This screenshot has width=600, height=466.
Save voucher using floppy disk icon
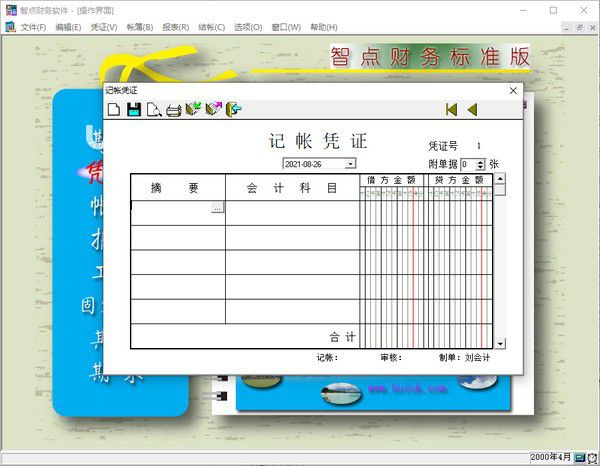pos(134,109)
